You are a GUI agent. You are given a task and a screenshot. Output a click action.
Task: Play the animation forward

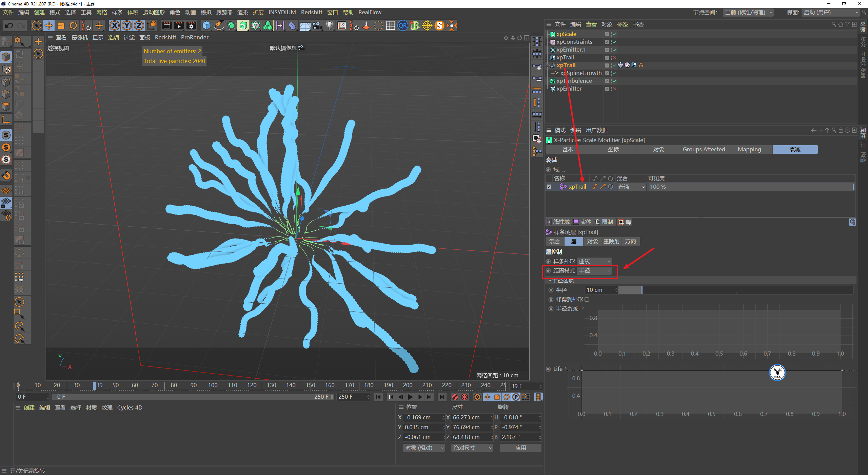click(410, 397)
